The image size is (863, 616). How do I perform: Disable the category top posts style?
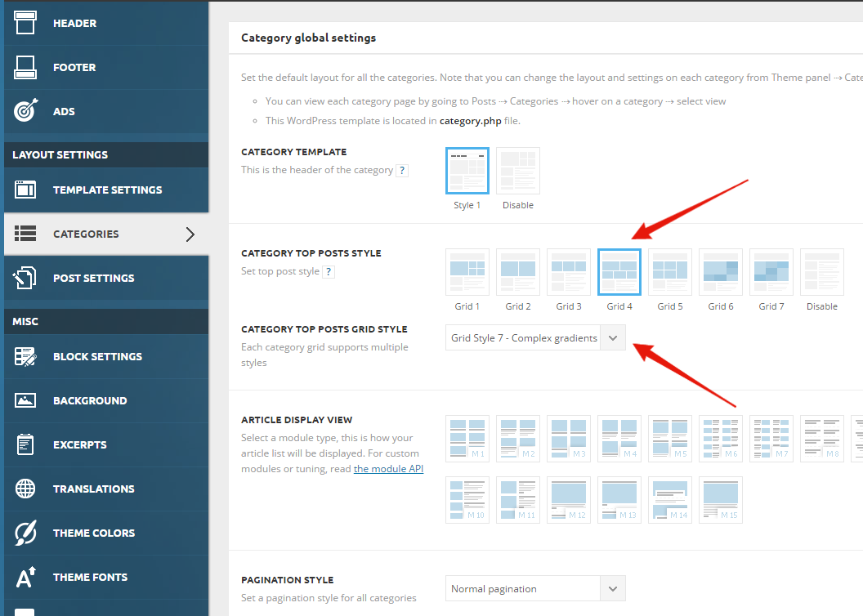coord(821,272)
